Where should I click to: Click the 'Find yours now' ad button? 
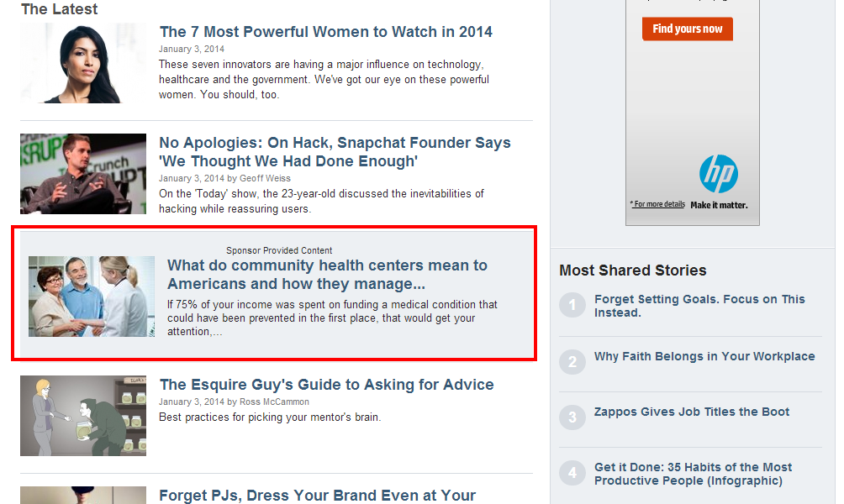688,29
